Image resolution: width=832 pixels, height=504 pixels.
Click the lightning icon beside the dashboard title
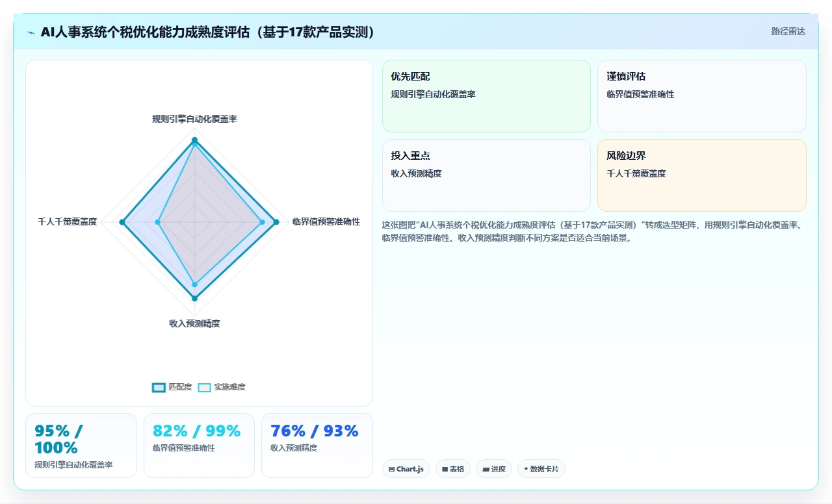click(31, 32)
